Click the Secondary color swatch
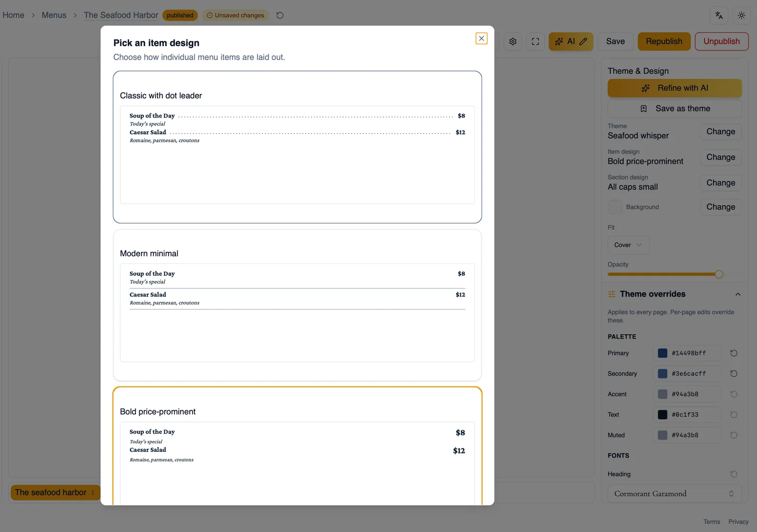The image size is (757, 532). [662, 374]
